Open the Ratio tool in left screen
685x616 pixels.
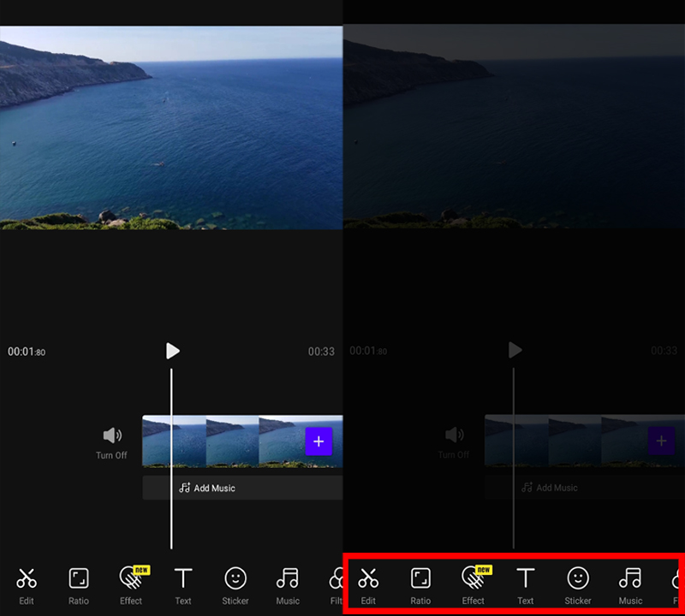[79, 586]
